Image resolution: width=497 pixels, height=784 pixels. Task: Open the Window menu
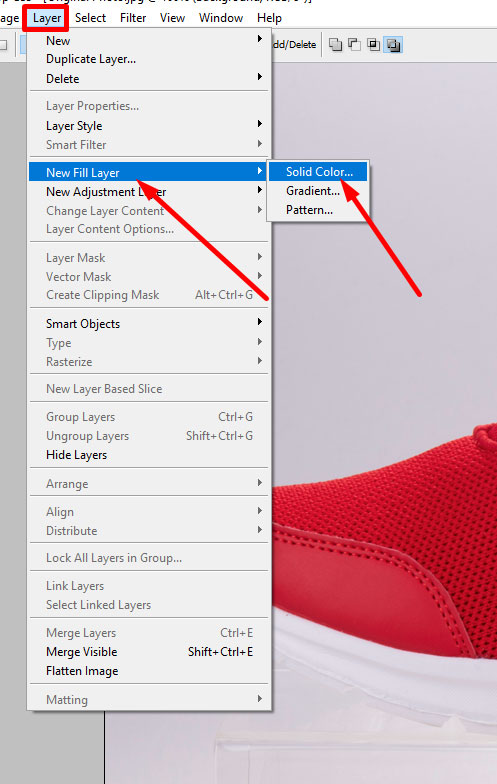(221, 18)
